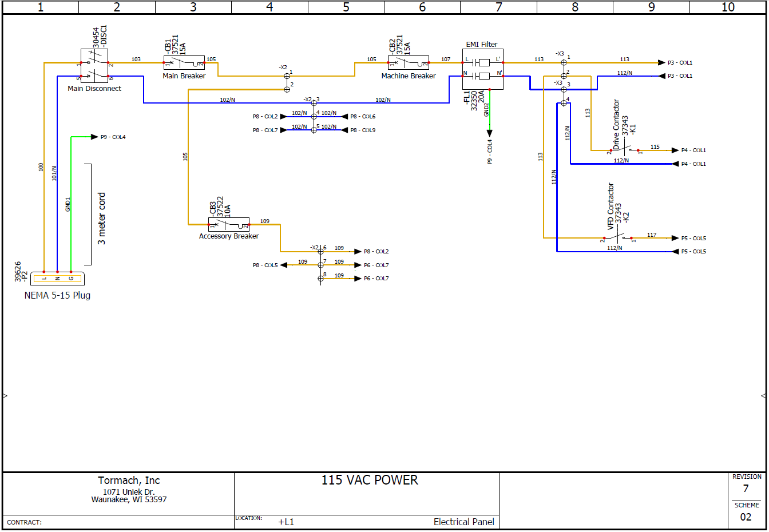
Task: Select the VFD Contactor K2 symbol
Action: pos(618,236)
